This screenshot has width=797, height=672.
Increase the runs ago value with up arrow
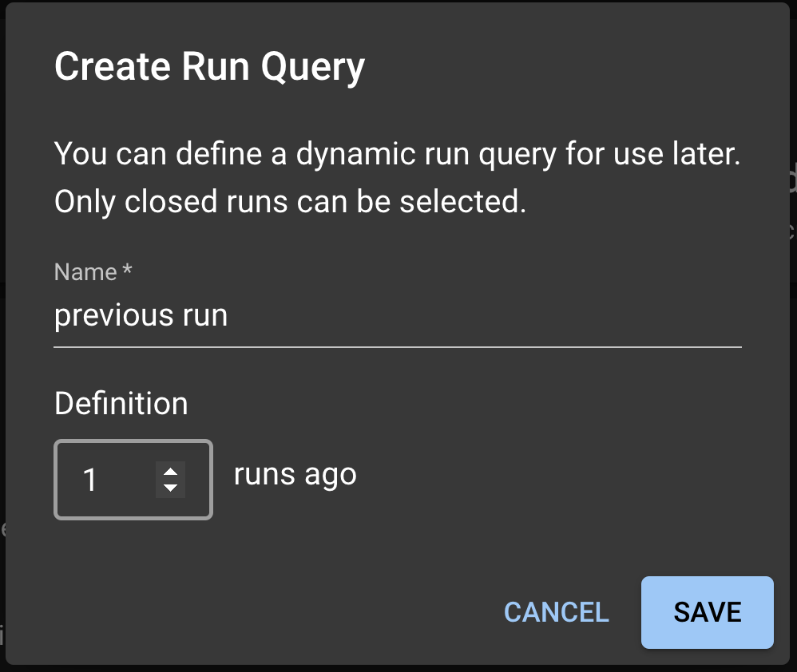[x=170, y=471]
